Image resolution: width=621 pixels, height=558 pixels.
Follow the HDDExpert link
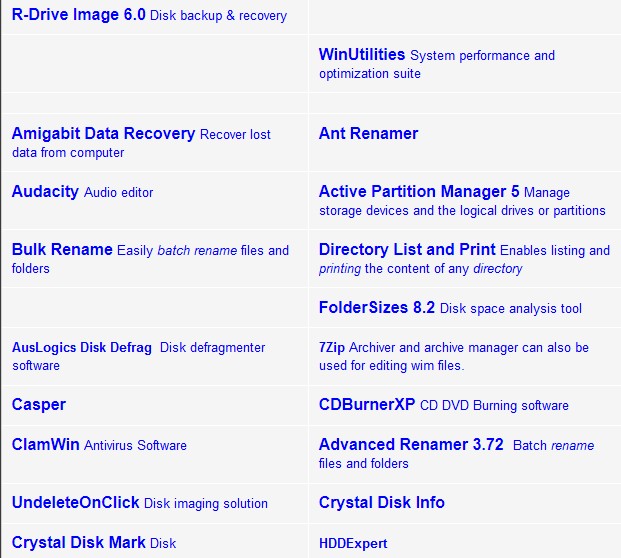[353, 543]
